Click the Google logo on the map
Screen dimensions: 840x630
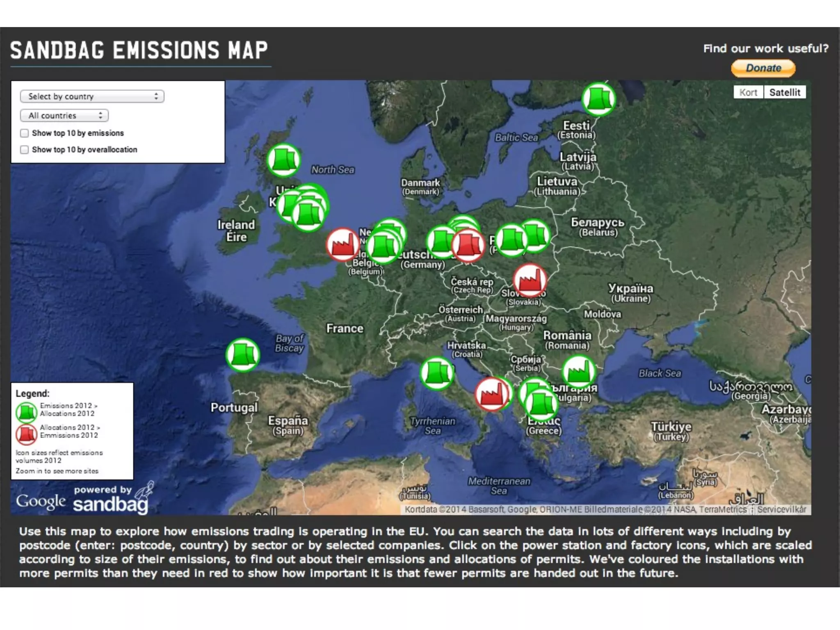point(41,501)
